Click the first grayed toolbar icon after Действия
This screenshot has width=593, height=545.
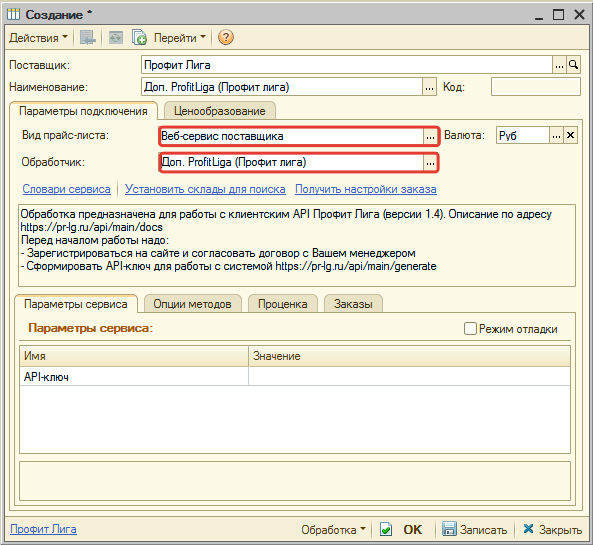point(88,37)
